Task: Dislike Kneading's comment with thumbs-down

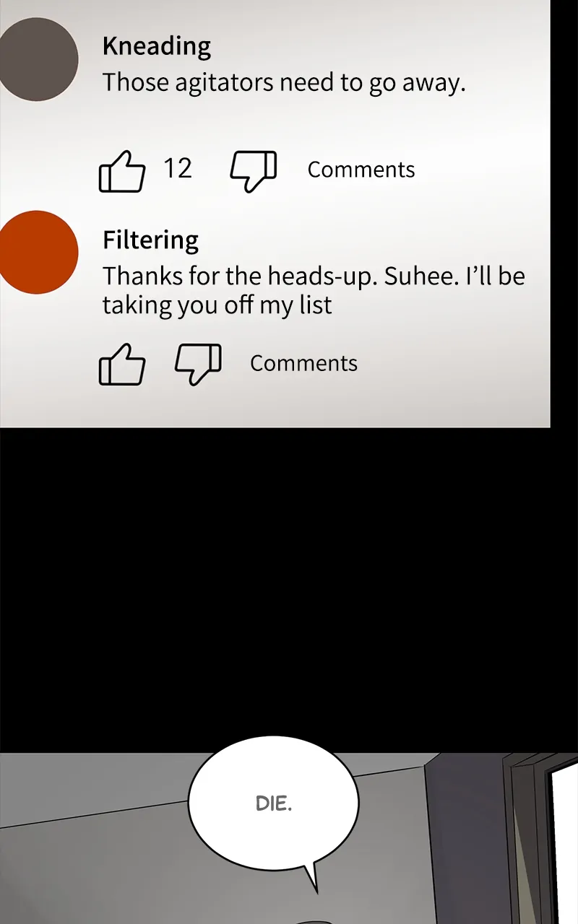Action: [254, 171]
